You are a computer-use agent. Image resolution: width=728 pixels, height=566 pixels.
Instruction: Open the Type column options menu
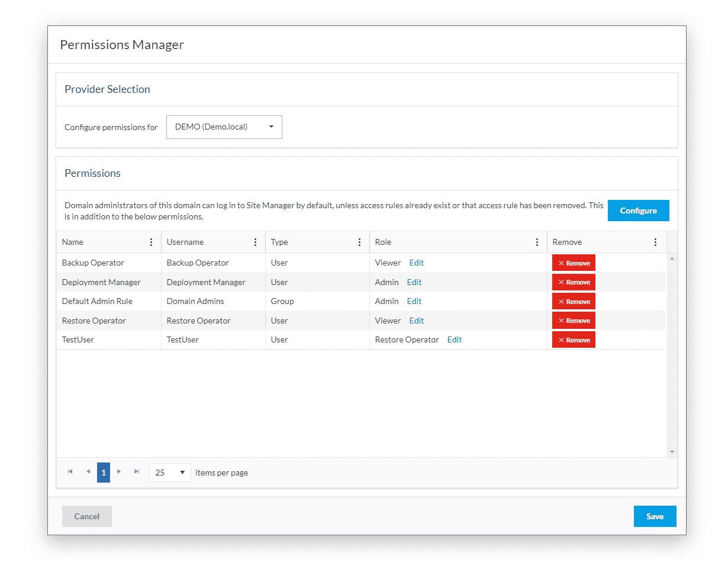pos(359,242)
